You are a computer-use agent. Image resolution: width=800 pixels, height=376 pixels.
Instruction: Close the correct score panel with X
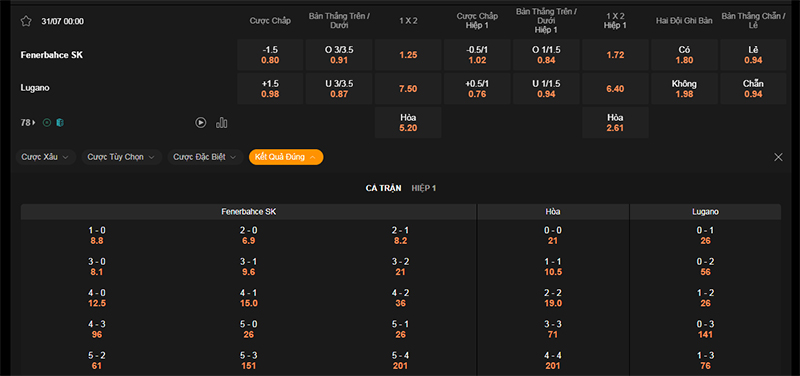pos(778,157)
